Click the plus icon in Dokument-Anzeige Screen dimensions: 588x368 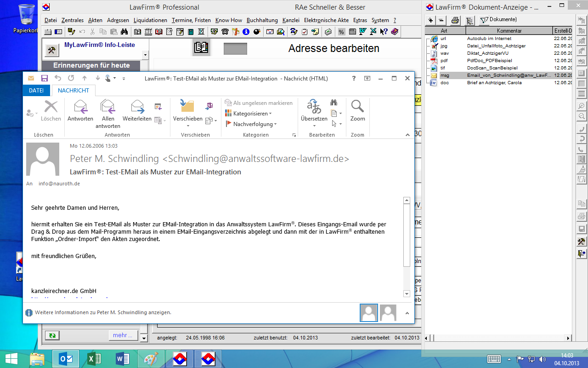coord(430,20)
